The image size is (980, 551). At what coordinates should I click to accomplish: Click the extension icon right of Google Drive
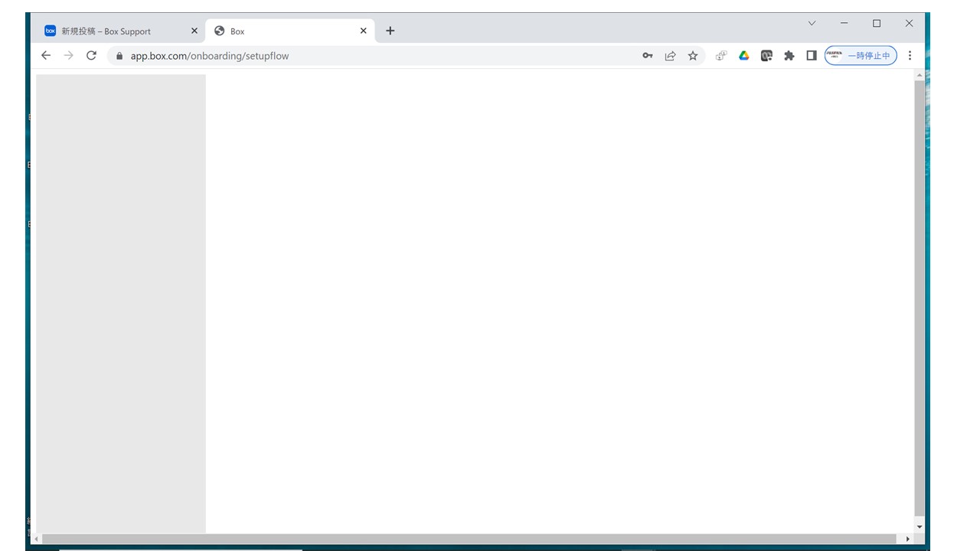pyautogui.click(x=766, y=56)
